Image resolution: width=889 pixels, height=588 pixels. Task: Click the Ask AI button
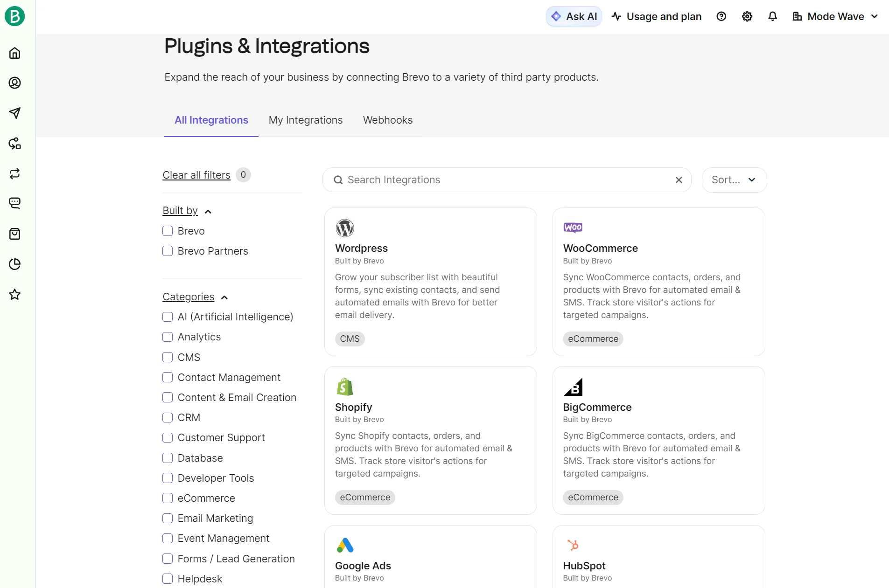[574, 17]
